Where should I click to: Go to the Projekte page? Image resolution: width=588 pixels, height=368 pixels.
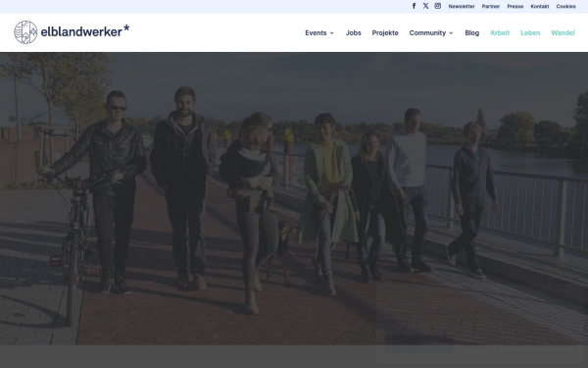point(385,33)
